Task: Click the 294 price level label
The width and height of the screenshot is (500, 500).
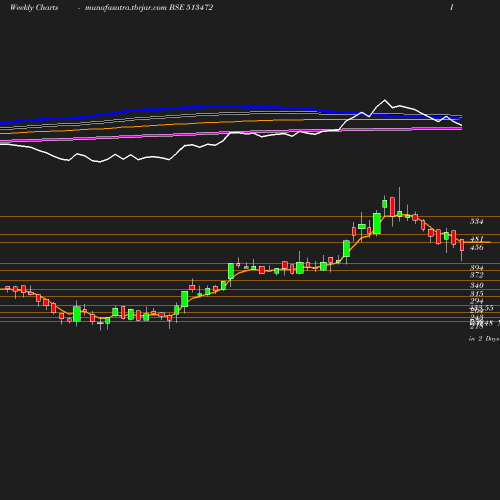Action: (476, 301)
